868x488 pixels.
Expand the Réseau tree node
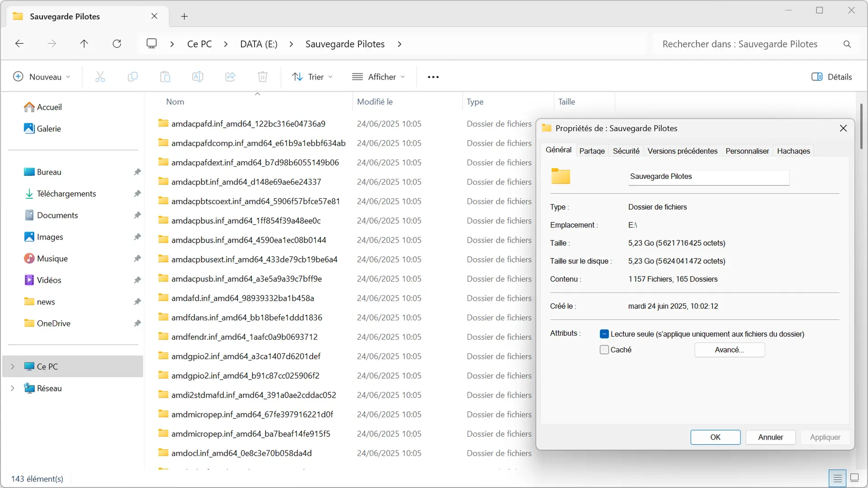[13, 388]
